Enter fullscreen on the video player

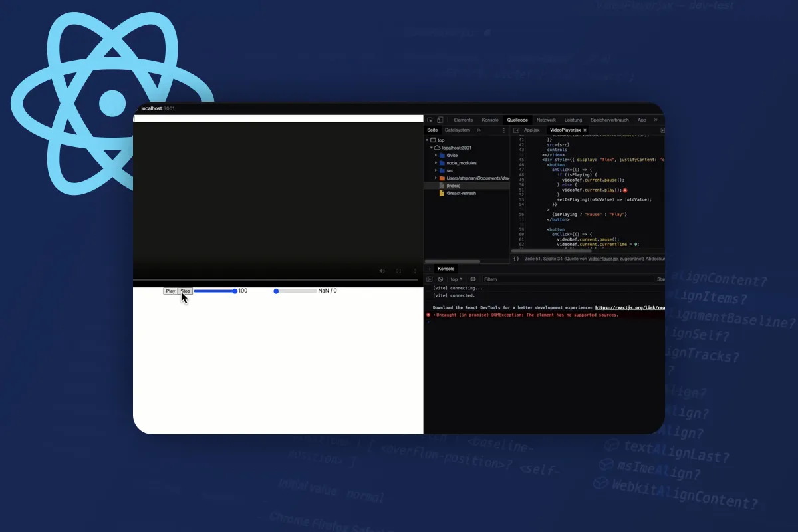[x=398, y=271]
